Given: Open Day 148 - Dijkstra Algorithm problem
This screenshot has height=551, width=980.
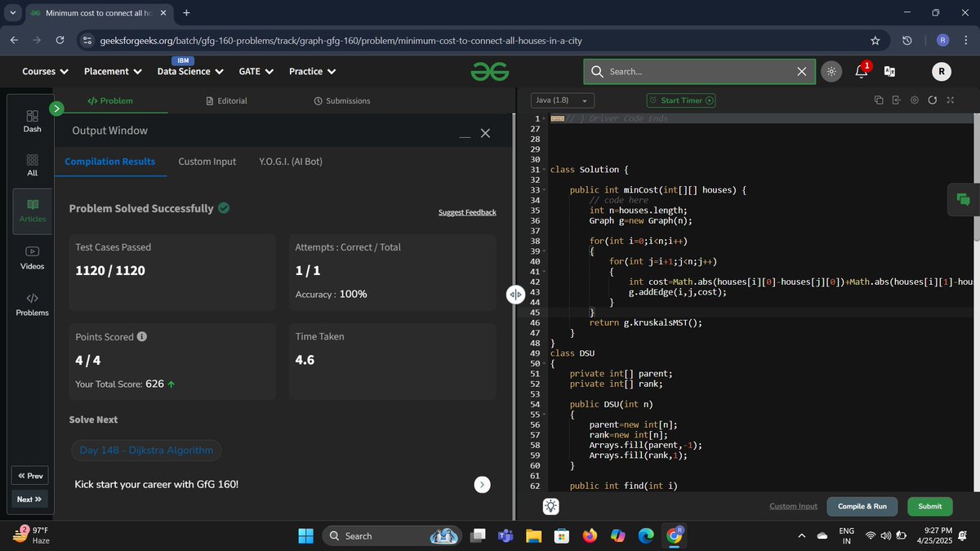Looking at the screenshot, I should coord(146,450).
